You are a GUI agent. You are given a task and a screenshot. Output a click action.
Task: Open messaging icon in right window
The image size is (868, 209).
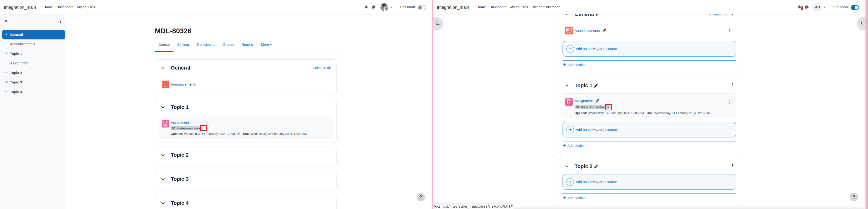point(807,7)
